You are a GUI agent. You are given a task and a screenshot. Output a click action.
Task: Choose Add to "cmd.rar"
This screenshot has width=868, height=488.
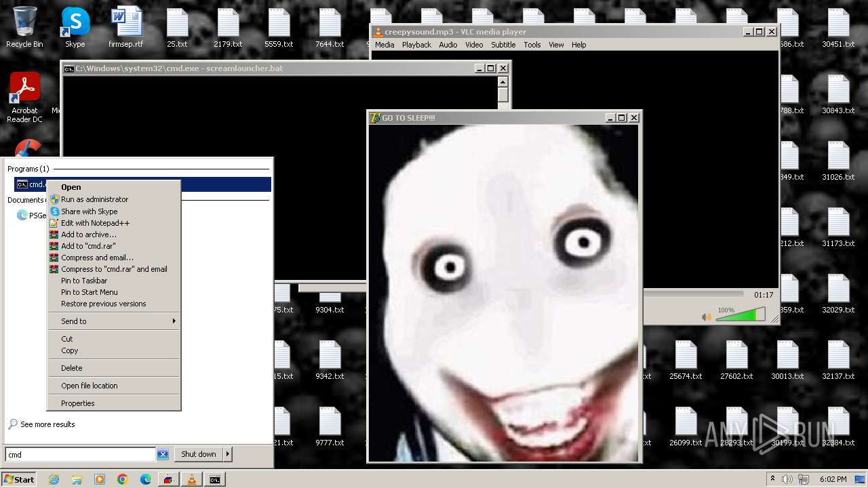pos(113,246)
